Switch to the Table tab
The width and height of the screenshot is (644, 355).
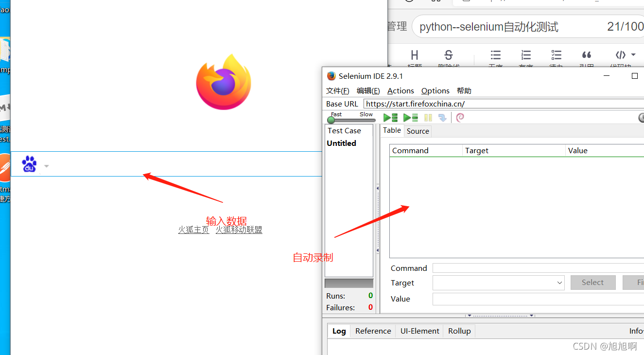tap(392, 130)
